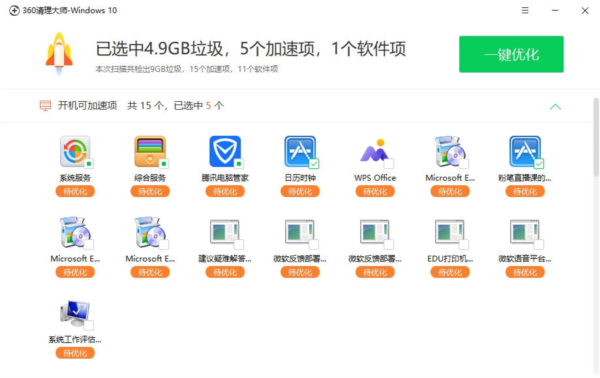Viewport: 600px width, 378px height.
Task: Click the 日历时钟 label text
Action: (300, 178)
